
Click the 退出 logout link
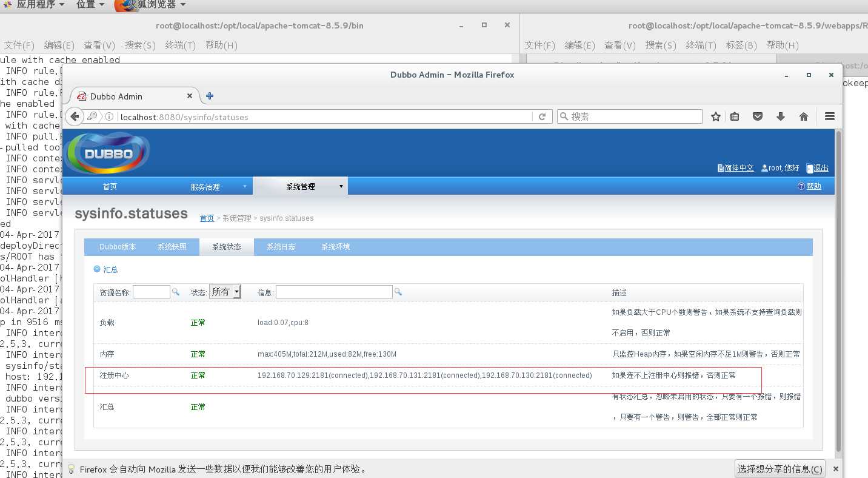point(821,168)
